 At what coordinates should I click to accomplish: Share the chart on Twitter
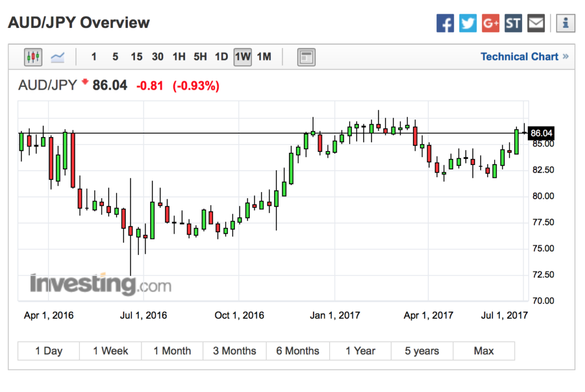(x=468, y=23)
